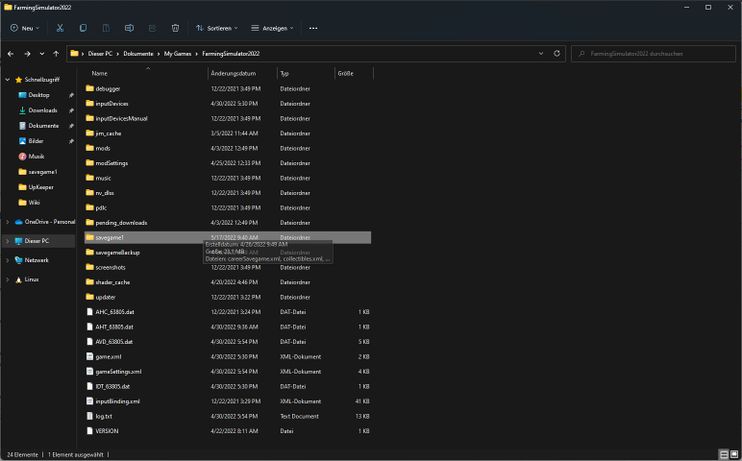Screen dimensions: 742x461
Task: Open Bilder in the navigation pane
Action: pos(35,141)
